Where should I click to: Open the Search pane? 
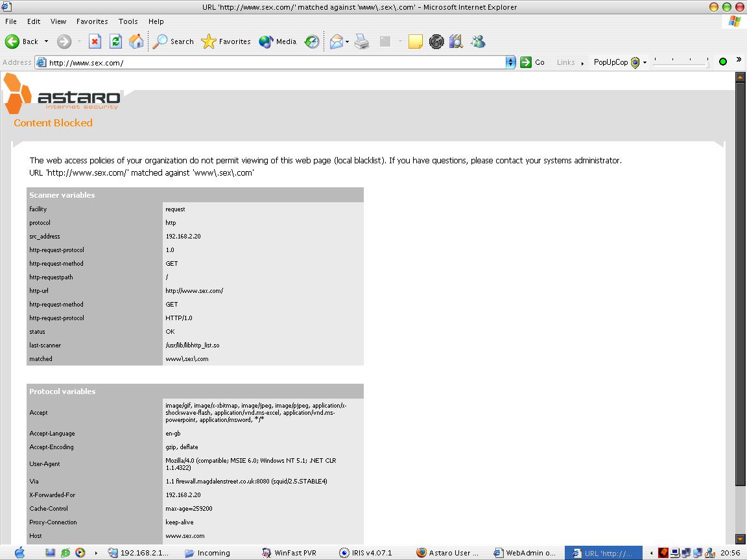[x=173, y=41]
